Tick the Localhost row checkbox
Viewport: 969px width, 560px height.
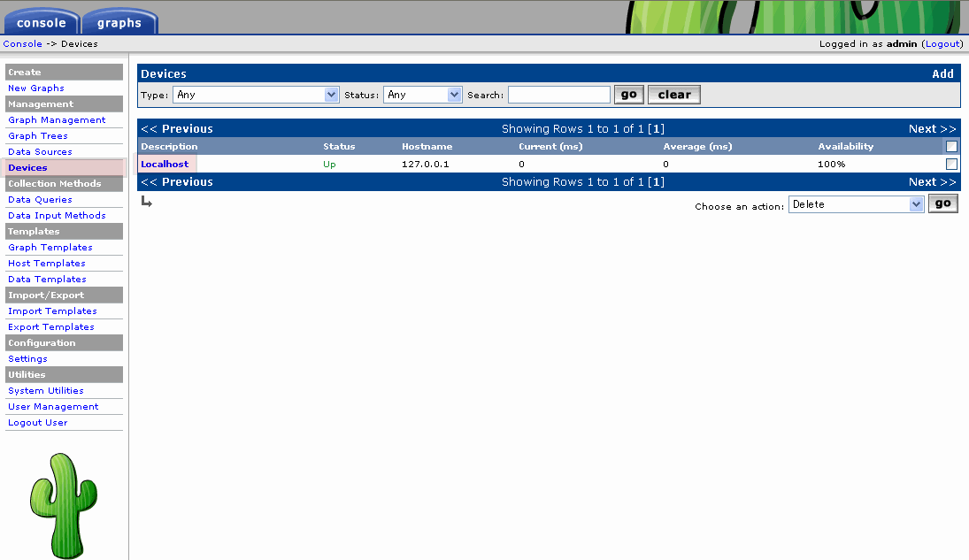(951, 165)
